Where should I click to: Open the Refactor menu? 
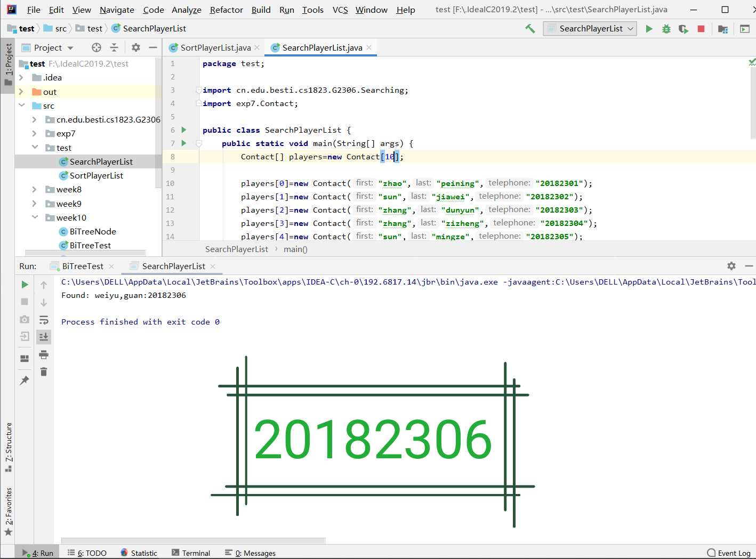coord(226,10)
